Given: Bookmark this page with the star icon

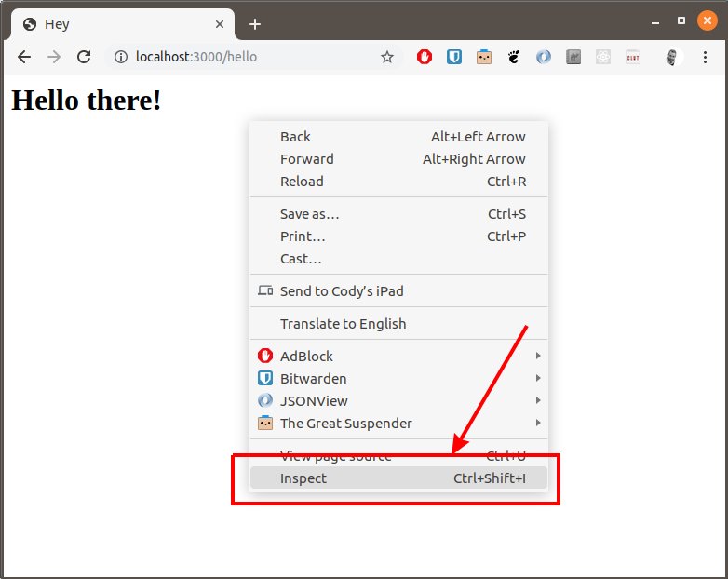Looking at the screenshot, I should (386, 57).
